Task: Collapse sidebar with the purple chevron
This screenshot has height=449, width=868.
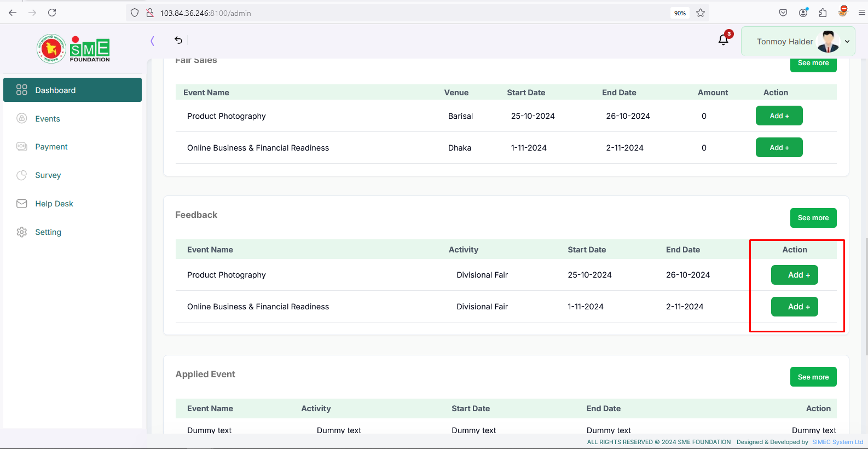Action: [152, 40]
